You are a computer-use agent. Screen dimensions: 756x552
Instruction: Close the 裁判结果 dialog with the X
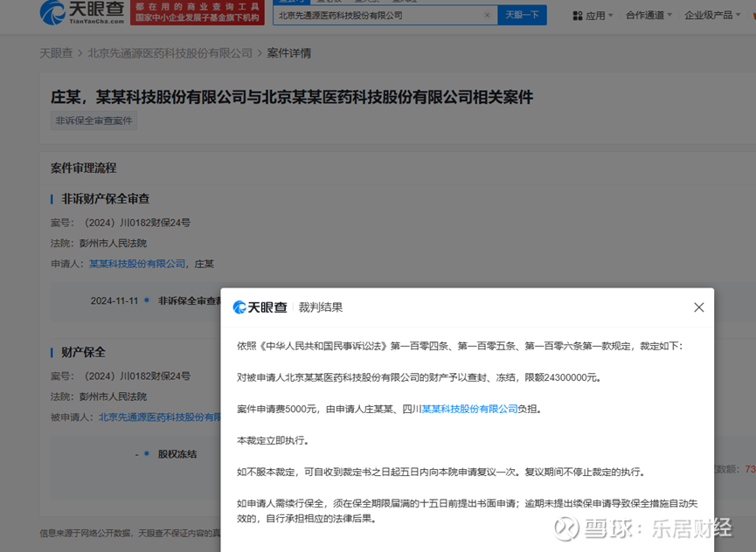698,307
